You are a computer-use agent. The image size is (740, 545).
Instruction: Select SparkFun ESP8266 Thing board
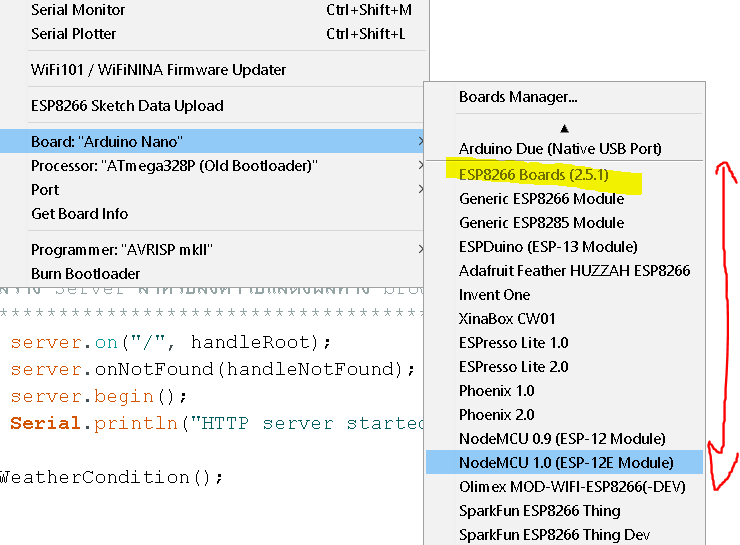(x=564, y=511)
